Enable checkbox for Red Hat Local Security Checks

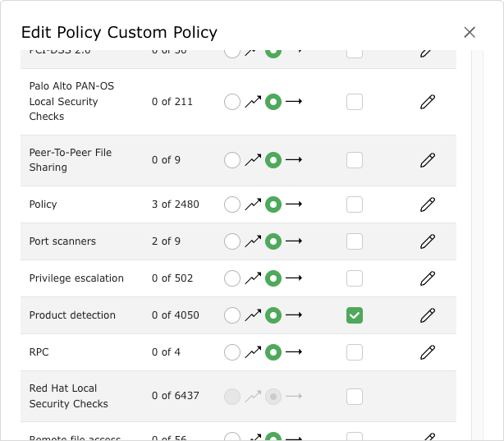click(354, 397)
